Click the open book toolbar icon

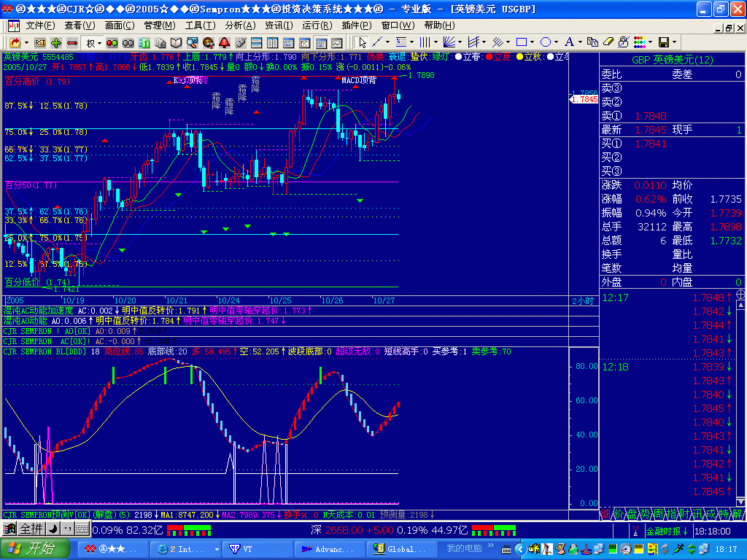tap(177, 43)
